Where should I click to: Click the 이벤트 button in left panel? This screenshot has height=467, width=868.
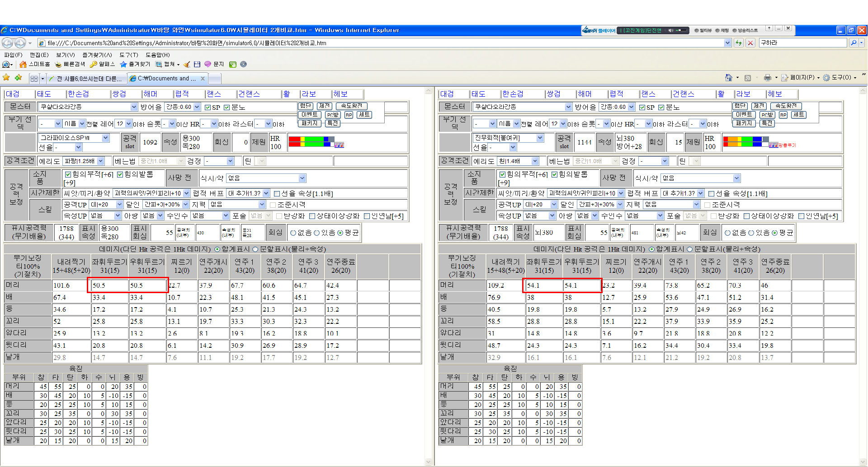(309, 115)
